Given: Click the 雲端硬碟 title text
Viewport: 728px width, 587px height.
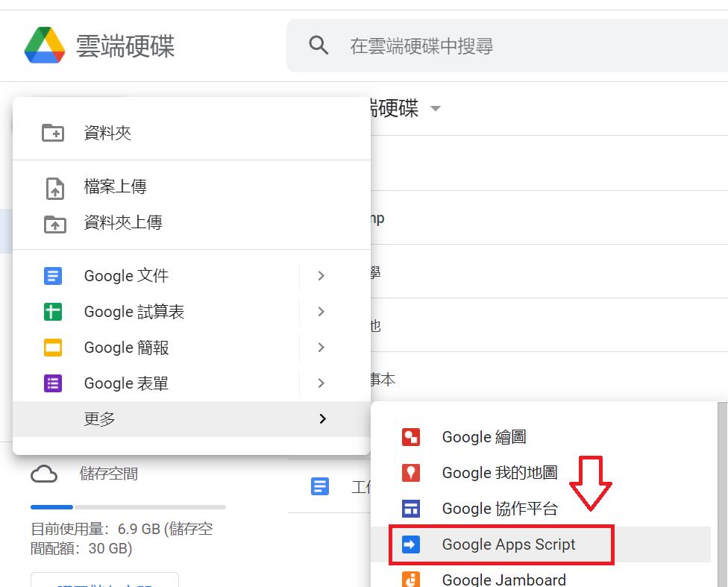Looking at the screenshot, I should point(125,45).
